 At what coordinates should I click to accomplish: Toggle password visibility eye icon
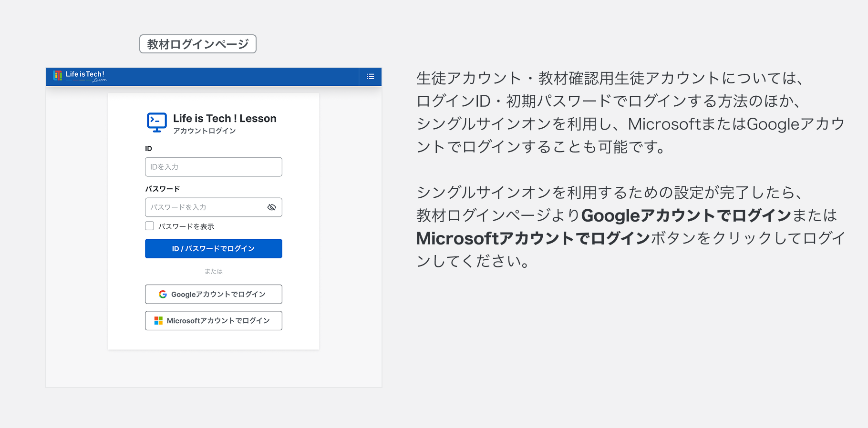[x=272, y=207]
